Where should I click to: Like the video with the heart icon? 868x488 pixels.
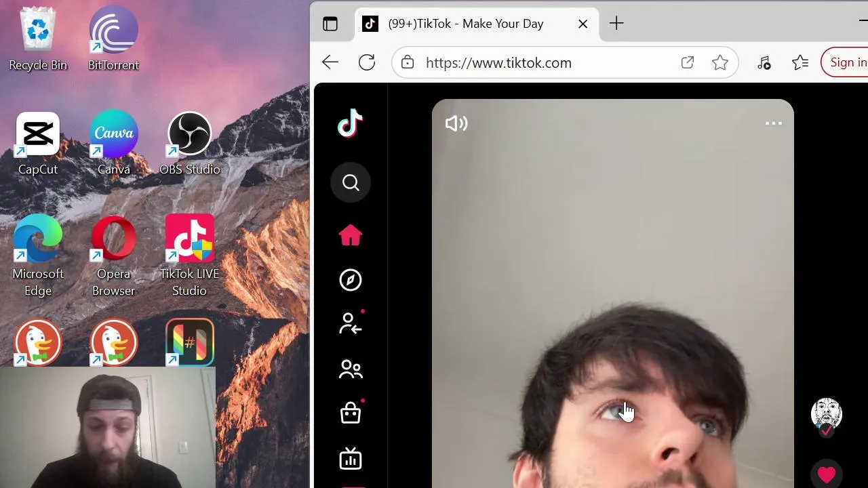coord(826,475)
